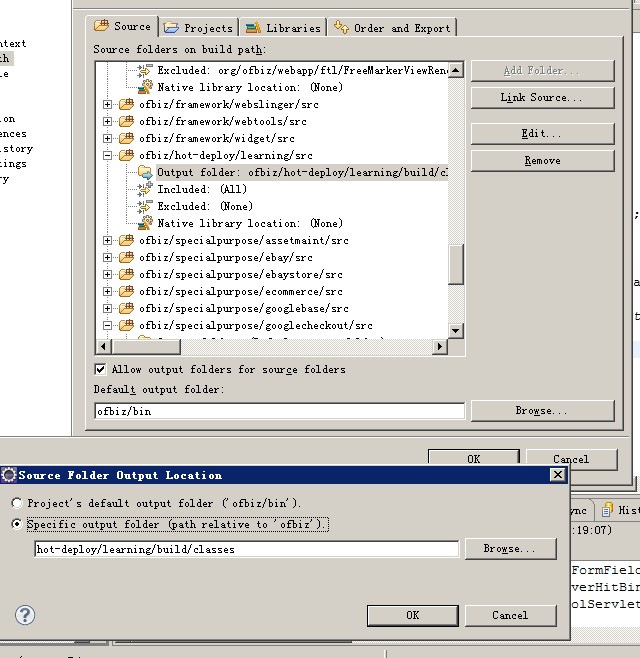Click the specific output folder path field
640x658 pixels.
(x=246, y=549)
